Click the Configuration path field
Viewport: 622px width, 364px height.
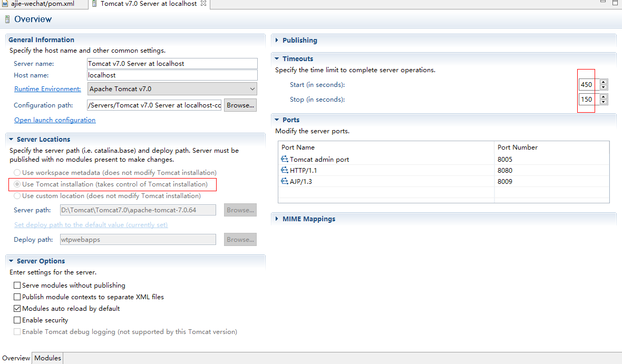154,105
